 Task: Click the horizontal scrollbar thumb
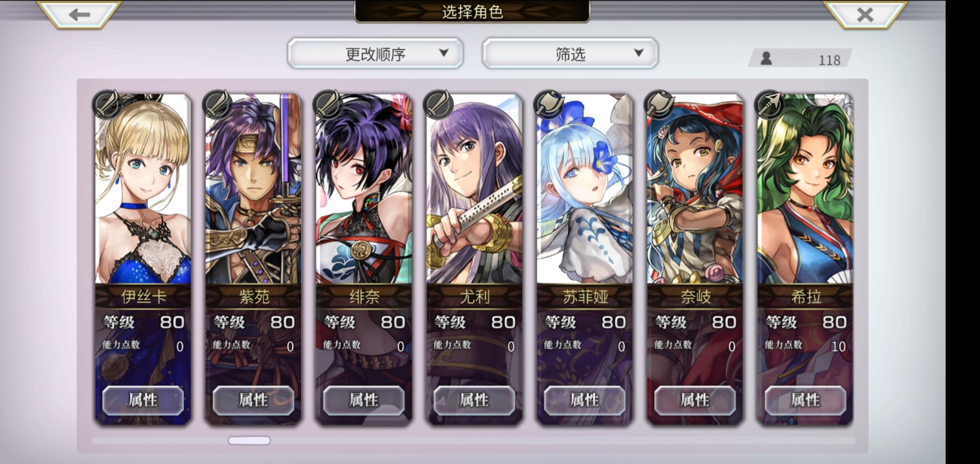tap(249, 440)
